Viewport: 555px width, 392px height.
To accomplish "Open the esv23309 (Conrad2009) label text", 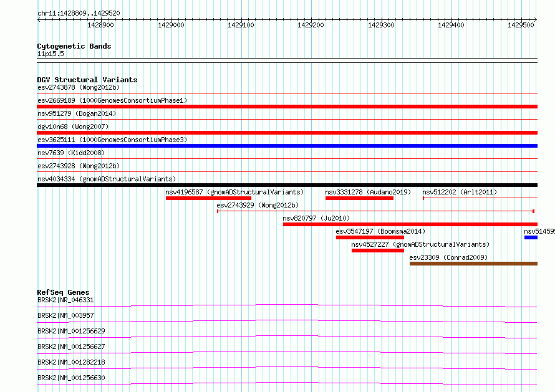I will (x=448, y=257).
